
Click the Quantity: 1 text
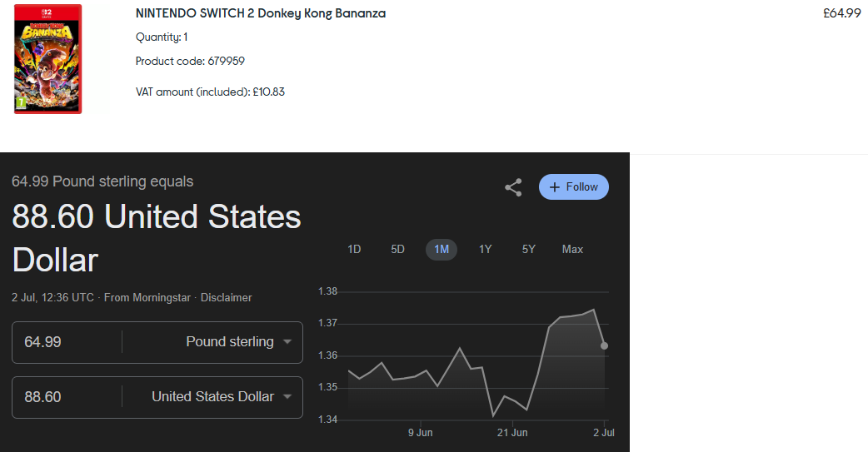coord(162,37)
